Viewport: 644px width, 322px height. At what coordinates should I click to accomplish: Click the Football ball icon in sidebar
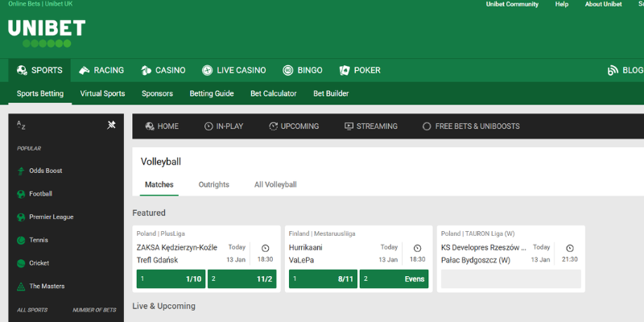[x=21, y=194]
